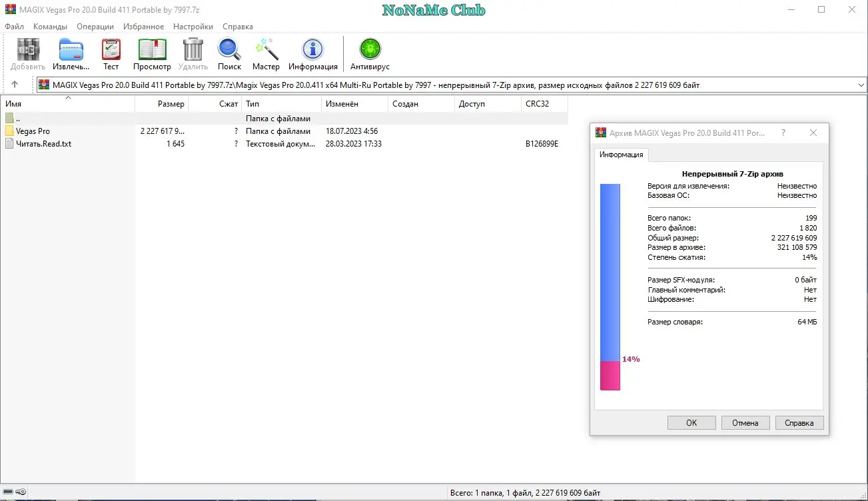Click the Всего папок value 199

pyautogui.click(x=811, y=218)
